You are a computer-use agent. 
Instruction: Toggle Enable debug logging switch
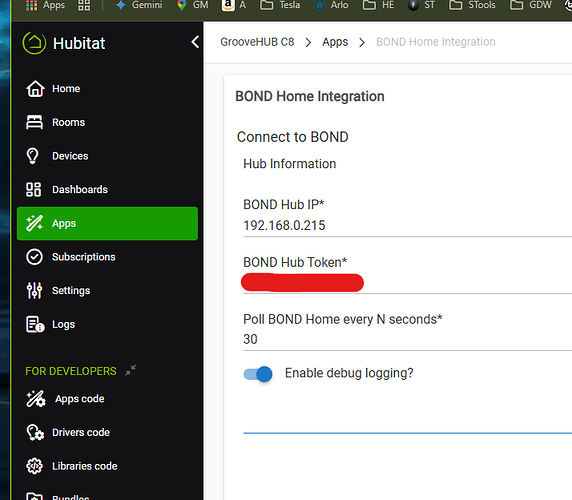coord(258,374)
